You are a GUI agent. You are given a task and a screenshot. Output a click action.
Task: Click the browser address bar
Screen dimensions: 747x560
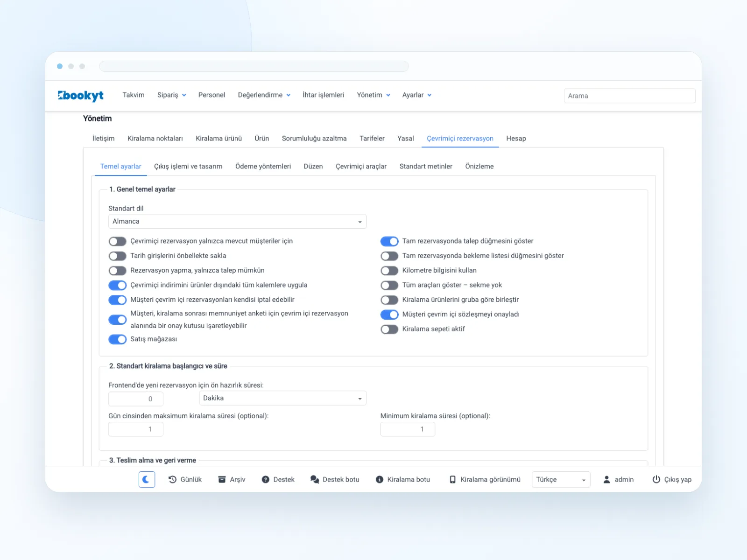coord(254,66)
